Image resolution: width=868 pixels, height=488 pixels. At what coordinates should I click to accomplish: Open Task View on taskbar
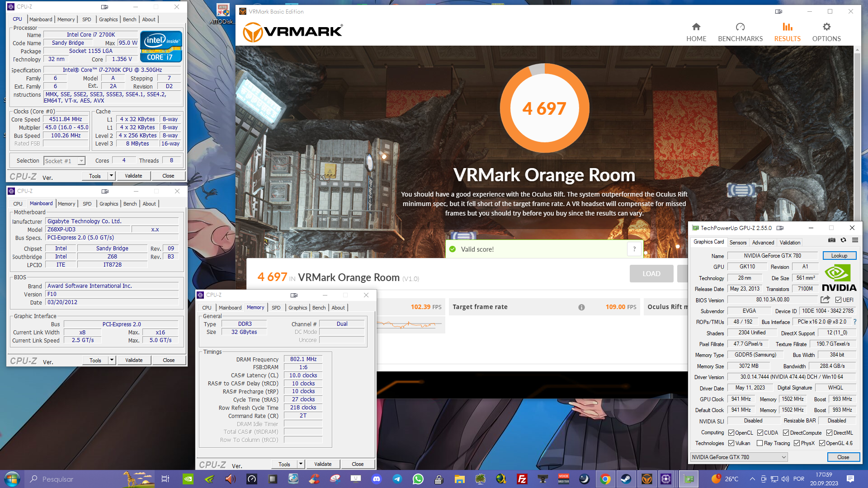(x=165, y=479)
